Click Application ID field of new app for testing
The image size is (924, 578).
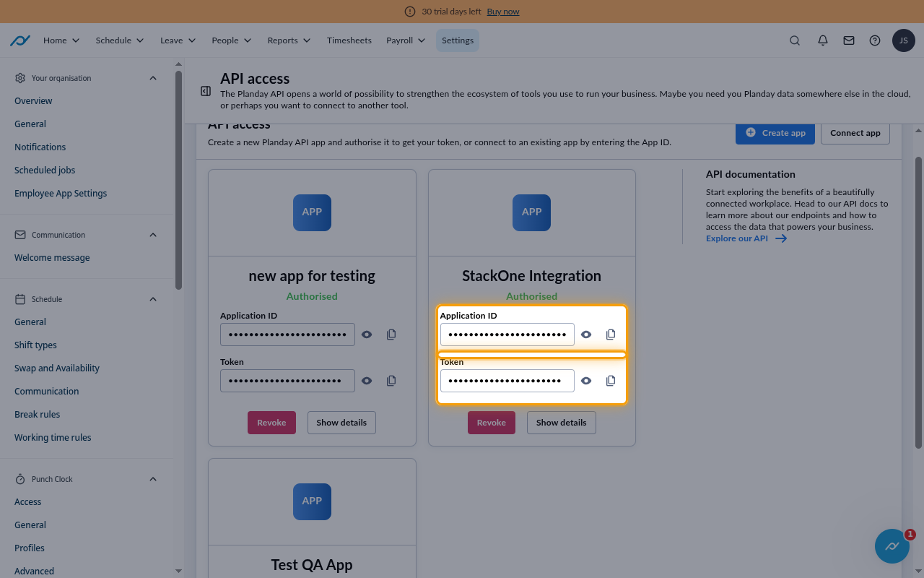287,335
